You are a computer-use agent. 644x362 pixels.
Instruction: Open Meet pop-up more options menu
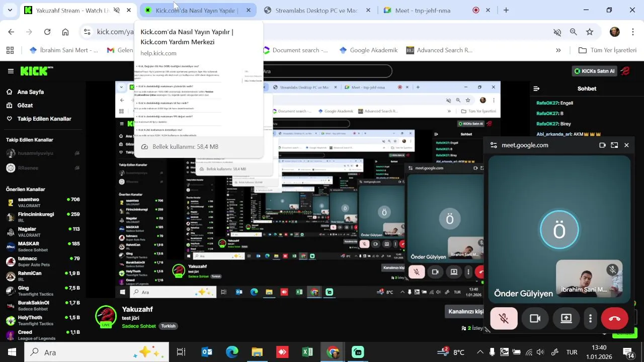point(590,318)
